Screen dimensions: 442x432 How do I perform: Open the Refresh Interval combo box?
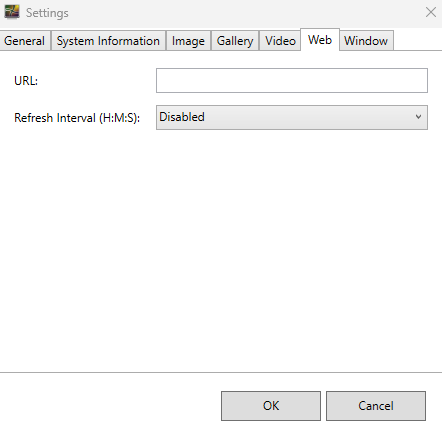click(x=292, y=117)
